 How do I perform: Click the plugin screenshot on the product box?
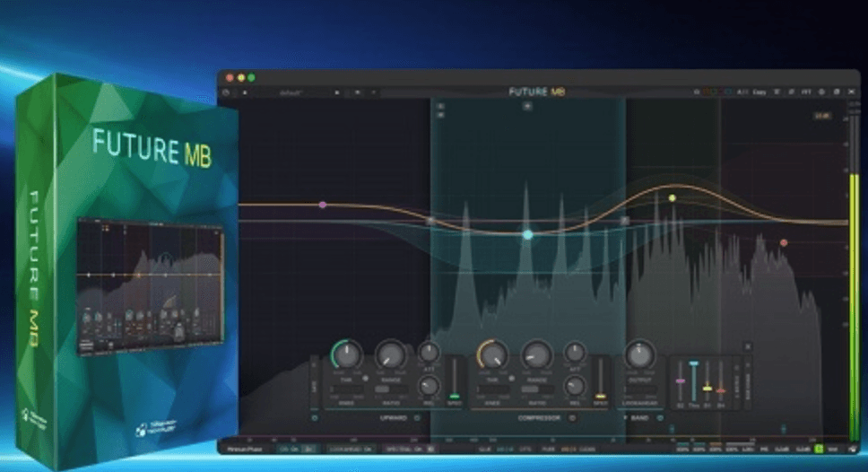(152, 286)
